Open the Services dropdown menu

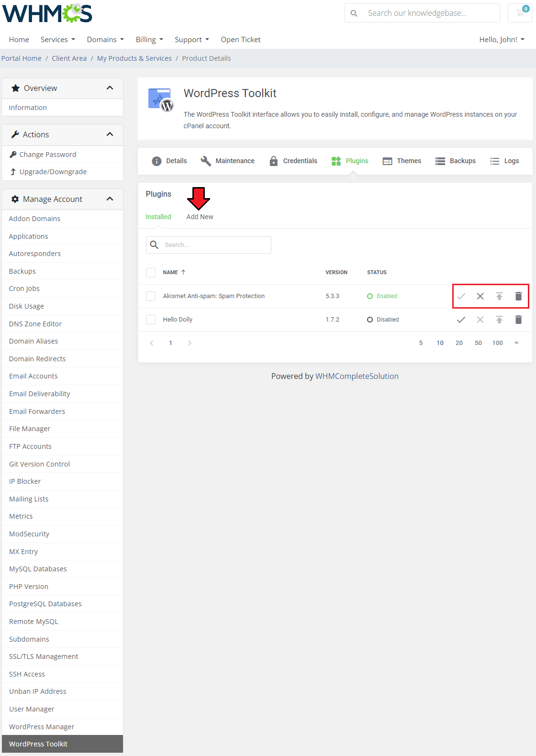(58, 40)
